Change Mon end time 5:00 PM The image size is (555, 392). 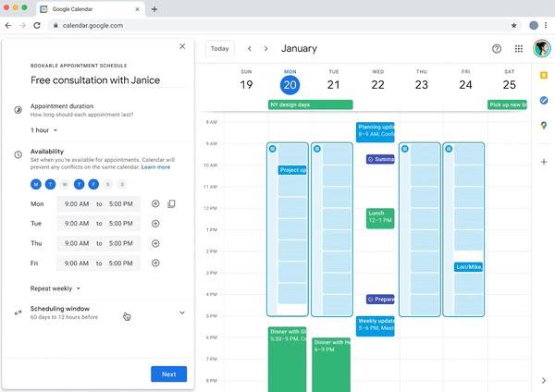[120, 203]
